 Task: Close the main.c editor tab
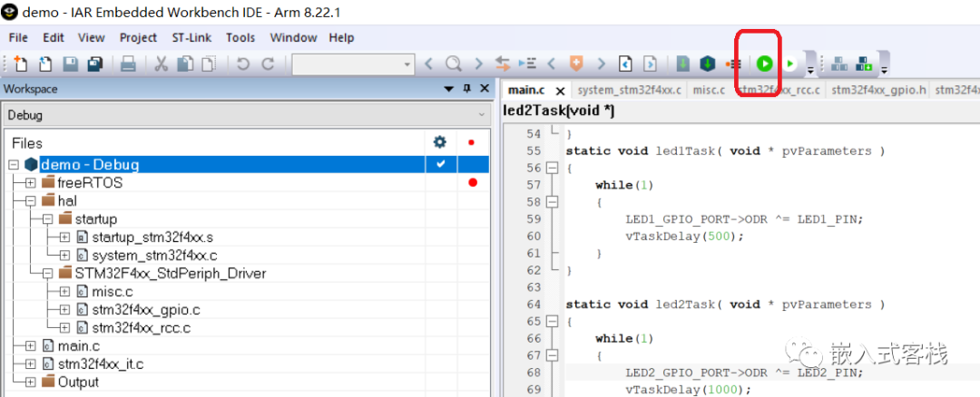point(560,92)
